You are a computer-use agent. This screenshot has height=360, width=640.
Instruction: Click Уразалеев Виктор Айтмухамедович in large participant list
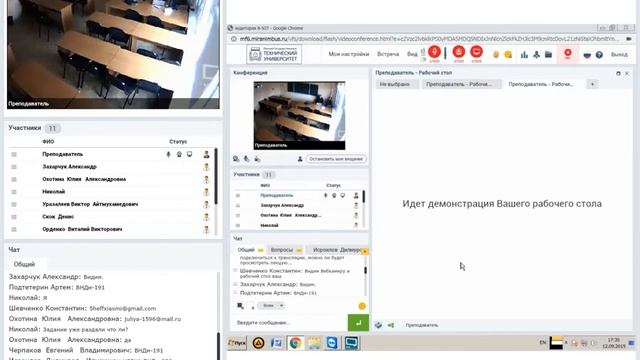click(90, 204)
